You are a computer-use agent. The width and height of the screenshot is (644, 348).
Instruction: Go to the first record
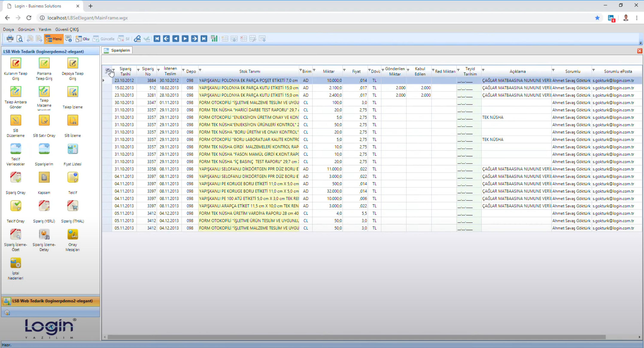pyautogui.click(x=157, y=39)
